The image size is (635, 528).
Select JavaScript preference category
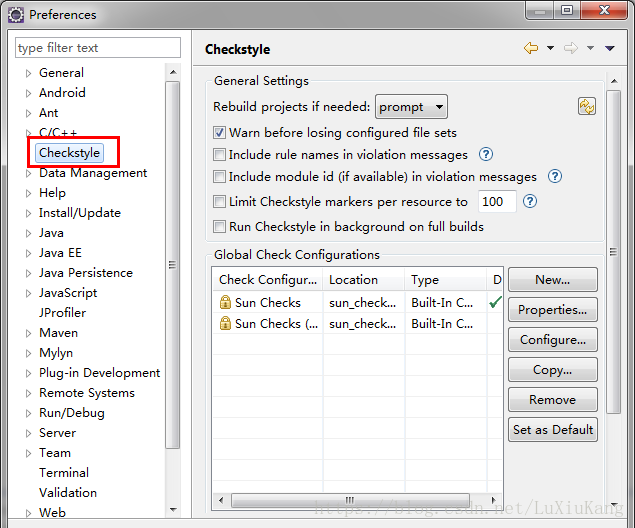tap(68, 293)
